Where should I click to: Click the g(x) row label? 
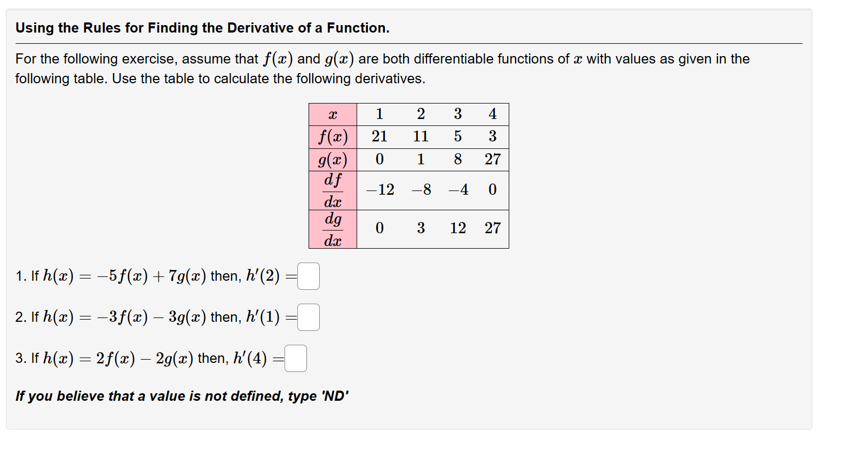[x=333, y=159]
